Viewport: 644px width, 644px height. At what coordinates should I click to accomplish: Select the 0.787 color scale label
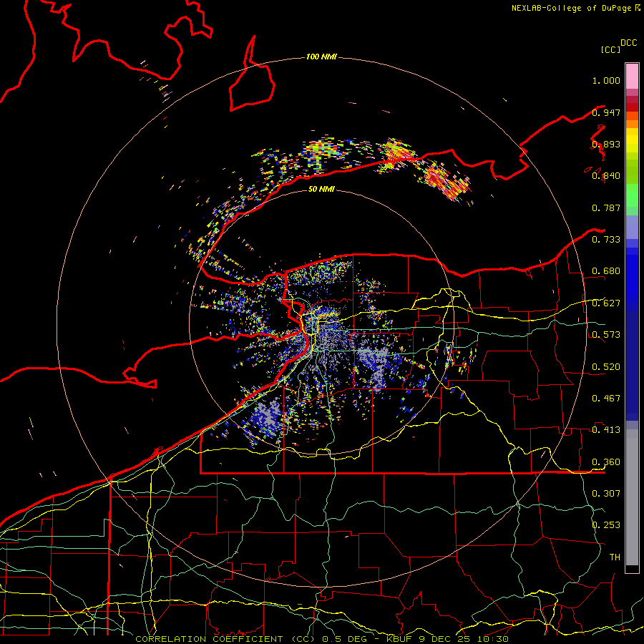(x=606, y=208)
